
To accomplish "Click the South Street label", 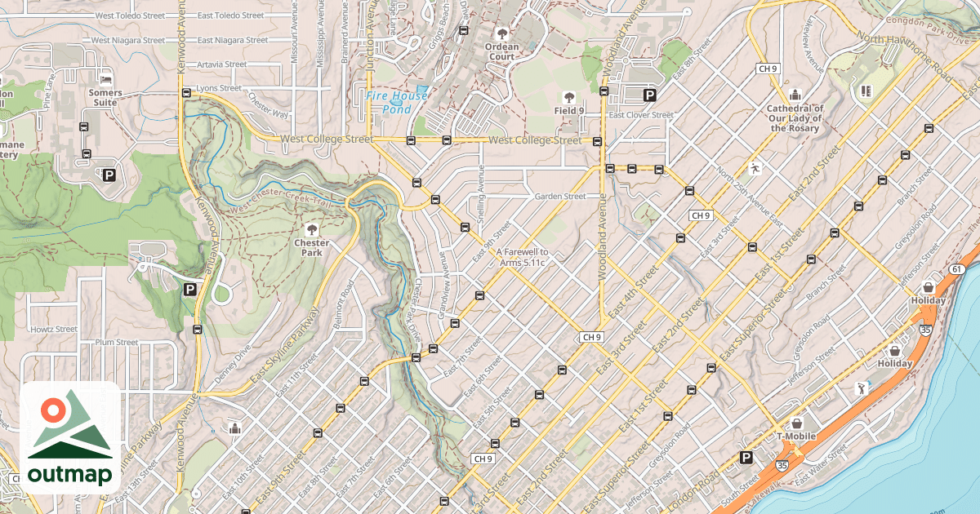I will (740, 490).
